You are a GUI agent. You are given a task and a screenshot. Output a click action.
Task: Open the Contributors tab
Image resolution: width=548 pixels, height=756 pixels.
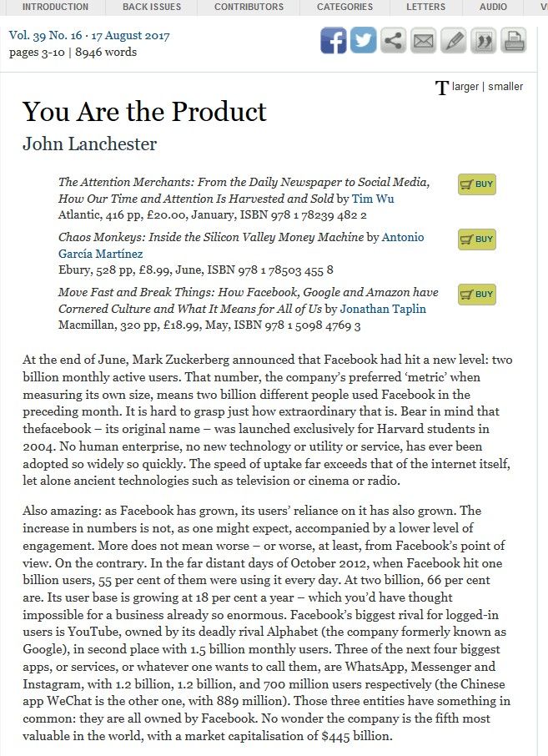[x=249, y=7]
